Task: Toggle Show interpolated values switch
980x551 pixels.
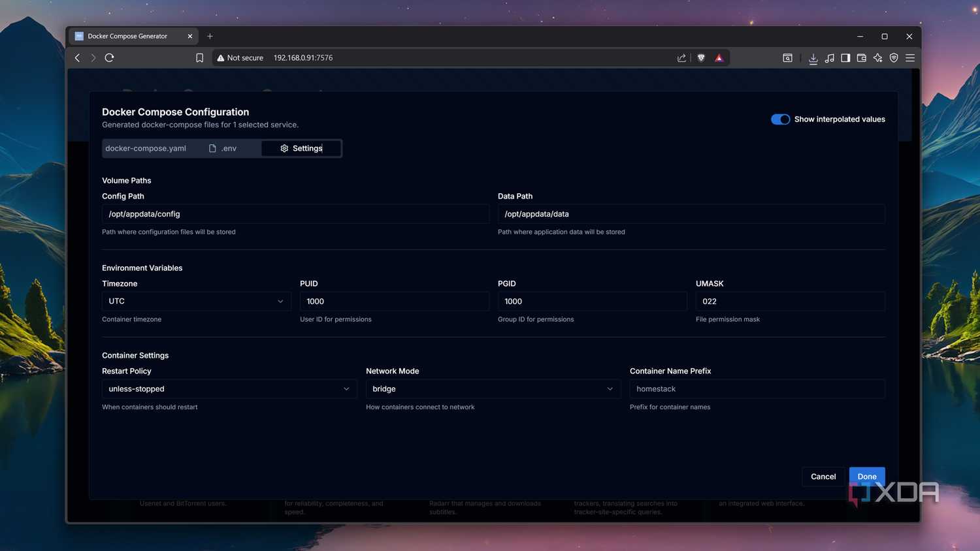Action: point(780,119)
